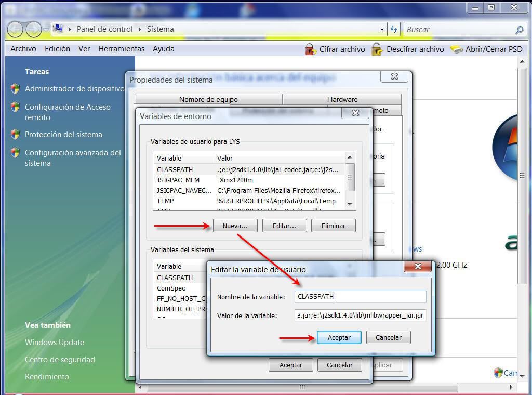This screenshot has height=395, width=532.
Task: Click the main window vertical scrollbar thumb
Action: coord(522,176)
